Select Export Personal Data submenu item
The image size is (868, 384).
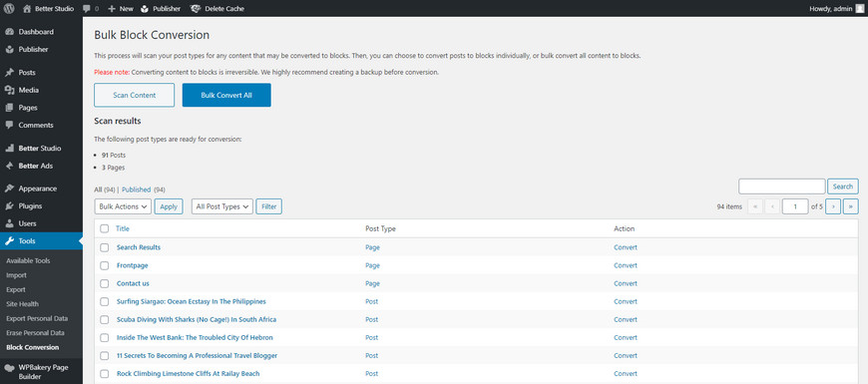point(37,318)
